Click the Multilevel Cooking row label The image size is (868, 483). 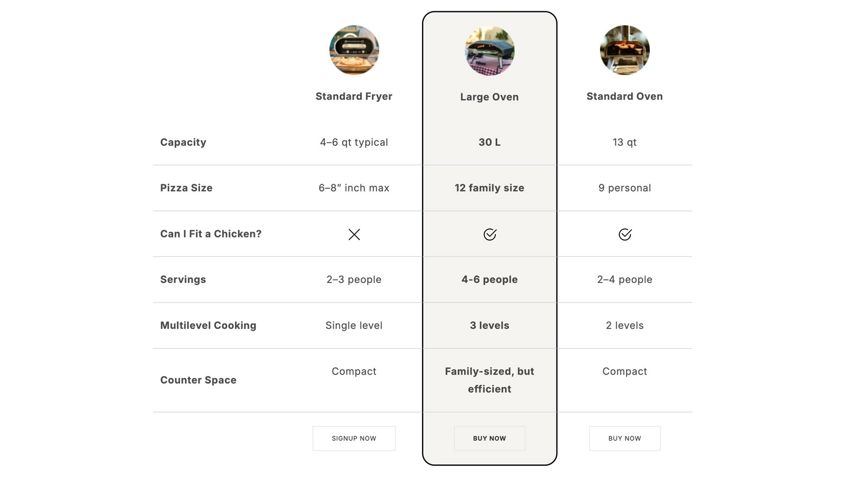coord(208,326)
